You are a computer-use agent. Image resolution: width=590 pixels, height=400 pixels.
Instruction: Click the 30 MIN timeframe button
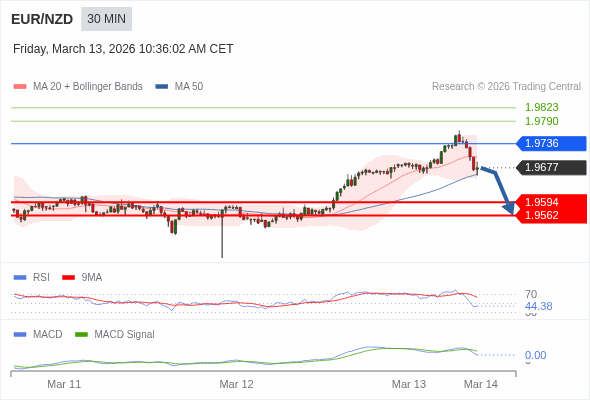(106, 19)
